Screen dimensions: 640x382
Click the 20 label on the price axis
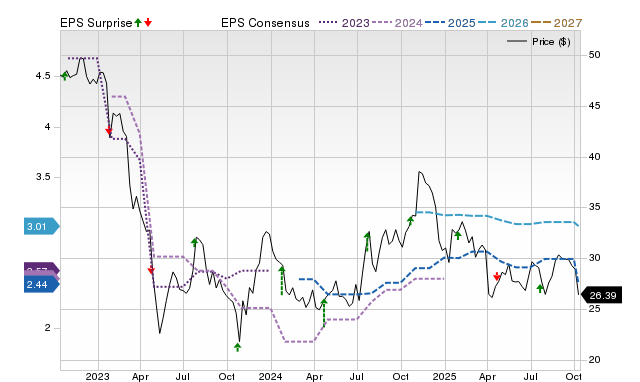point(594,360)
